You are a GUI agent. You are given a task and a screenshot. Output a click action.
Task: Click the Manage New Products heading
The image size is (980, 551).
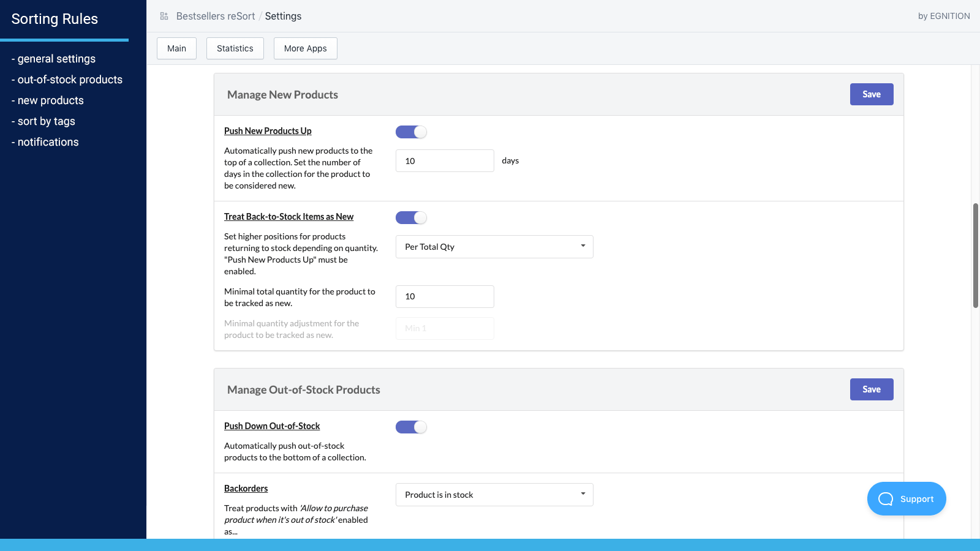282,95
